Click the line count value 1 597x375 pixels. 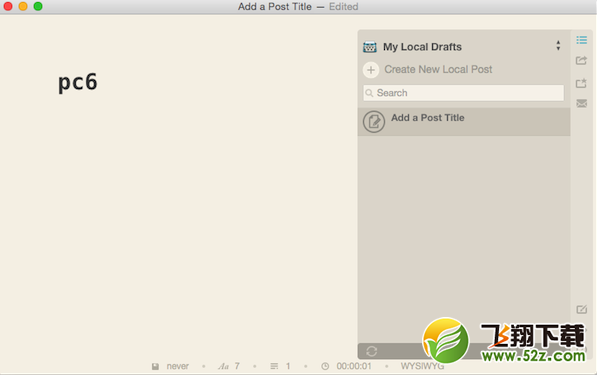coord(288,366)
